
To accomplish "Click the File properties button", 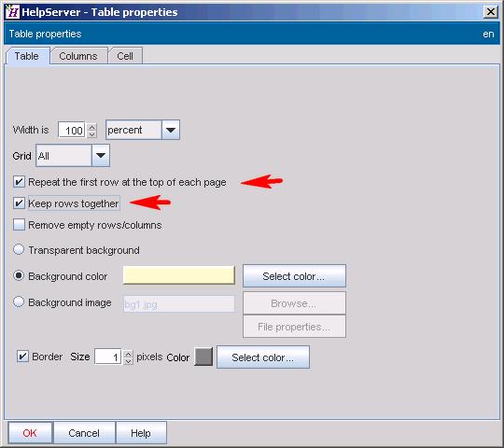I will pos(294,327).
